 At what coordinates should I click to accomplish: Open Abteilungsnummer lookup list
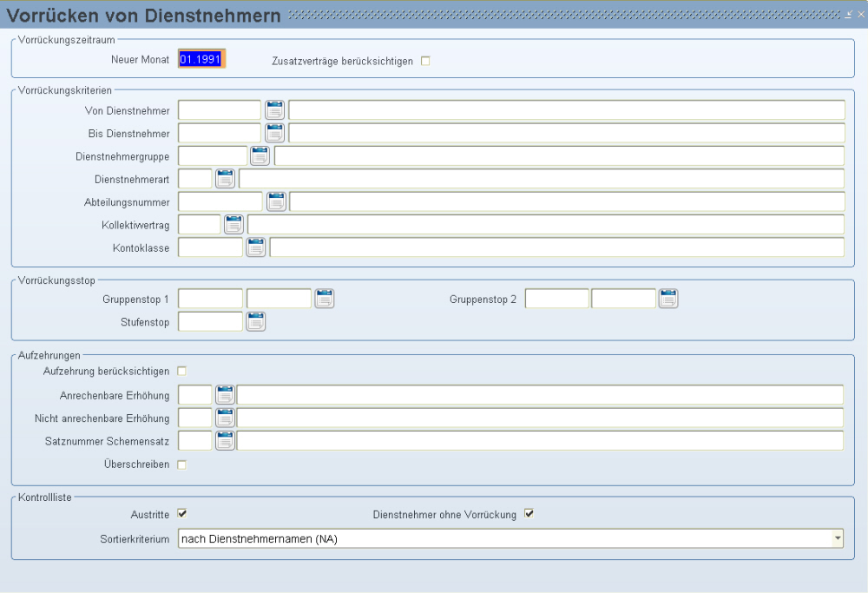click(x=276, y=201)
